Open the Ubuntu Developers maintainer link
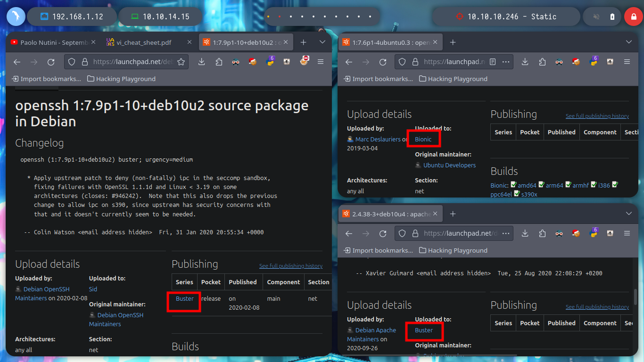The image size is (644, 362). click(449, 165)
